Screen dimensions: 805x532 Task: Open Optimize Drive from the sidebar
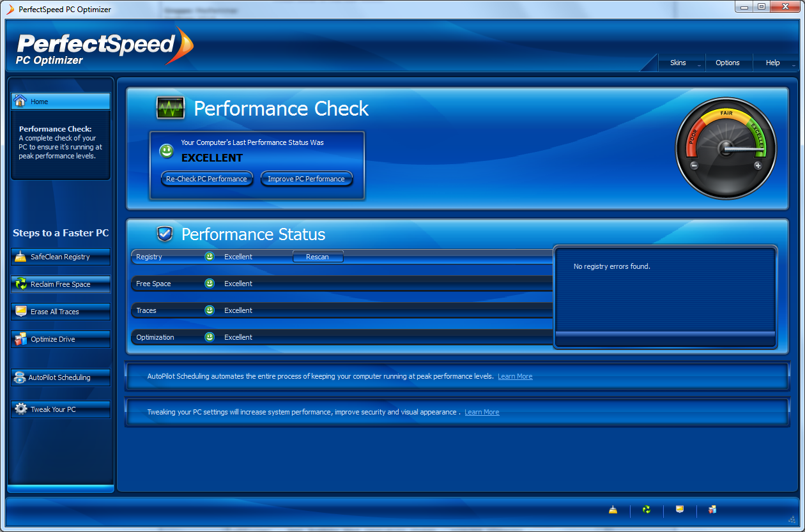pyautogui.click(x=61, y=339)
